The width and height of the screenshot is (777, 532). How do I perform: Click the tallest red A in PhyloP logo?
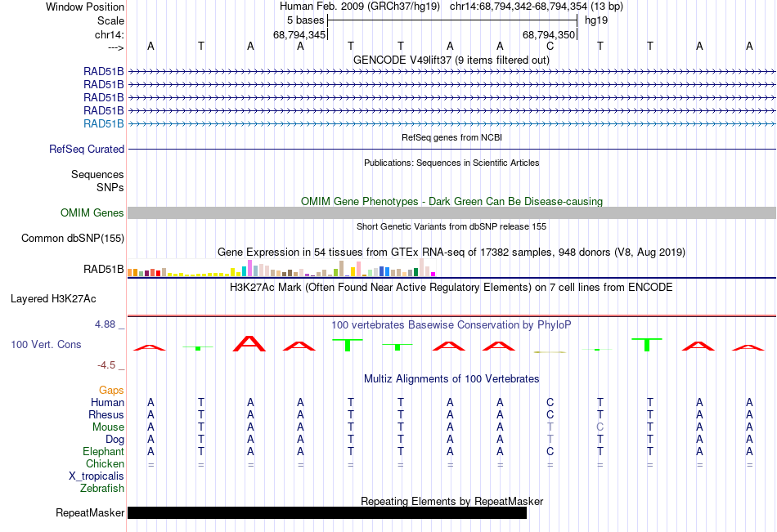(x=249, y=344)
